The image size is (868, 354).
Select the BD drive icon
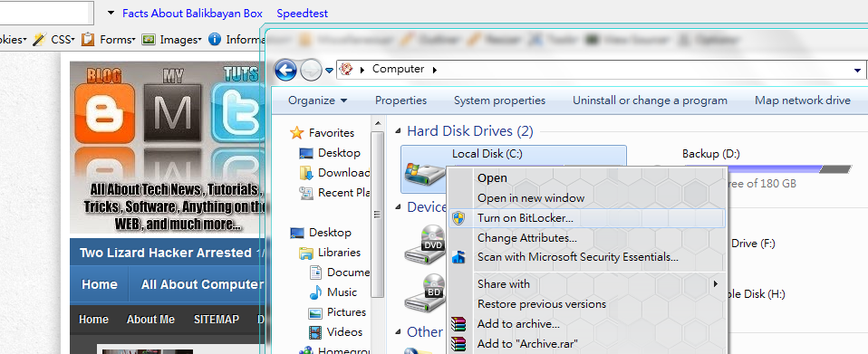coord(425,292)
